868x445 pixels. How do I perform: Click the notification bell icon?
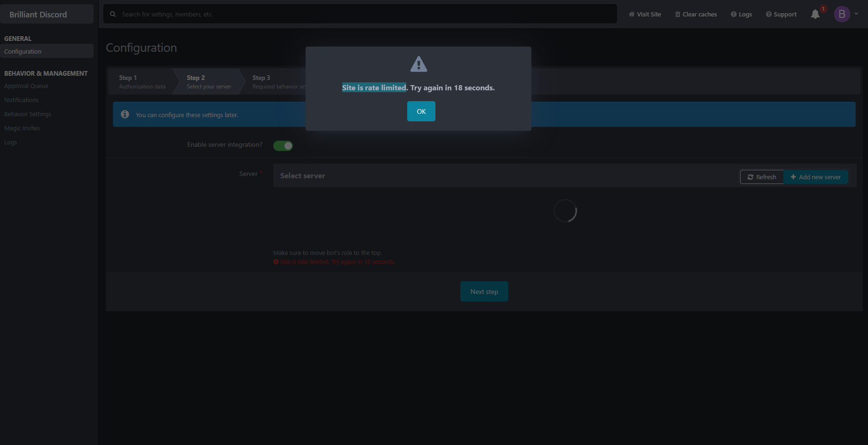(x=815, y=15)
